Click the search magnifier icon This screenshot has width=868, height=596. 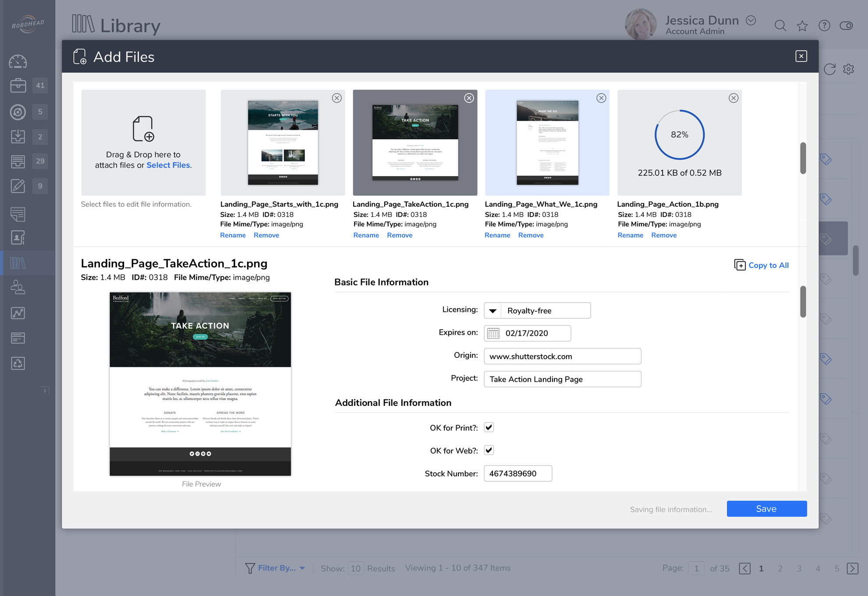click(x=780, y=25)
